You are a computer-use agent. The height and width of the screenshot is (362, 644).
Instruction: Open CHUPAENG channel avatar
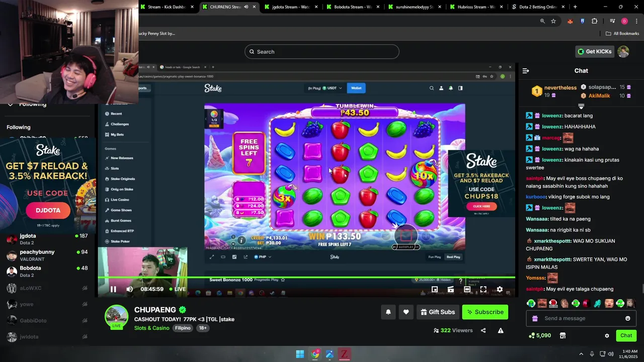(116, 317)
